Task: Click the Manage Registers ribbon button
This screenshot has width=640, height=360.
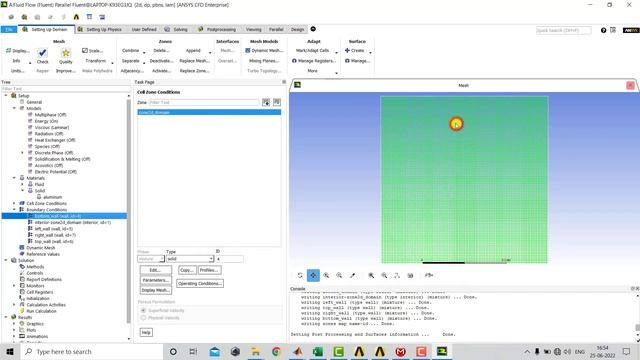Action: click(314, 61)
